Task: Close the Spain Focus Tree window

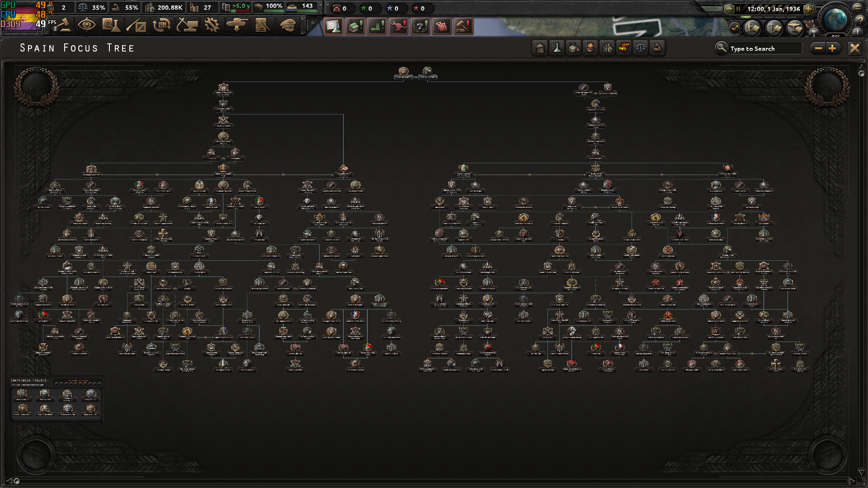Action: [854, 48]
